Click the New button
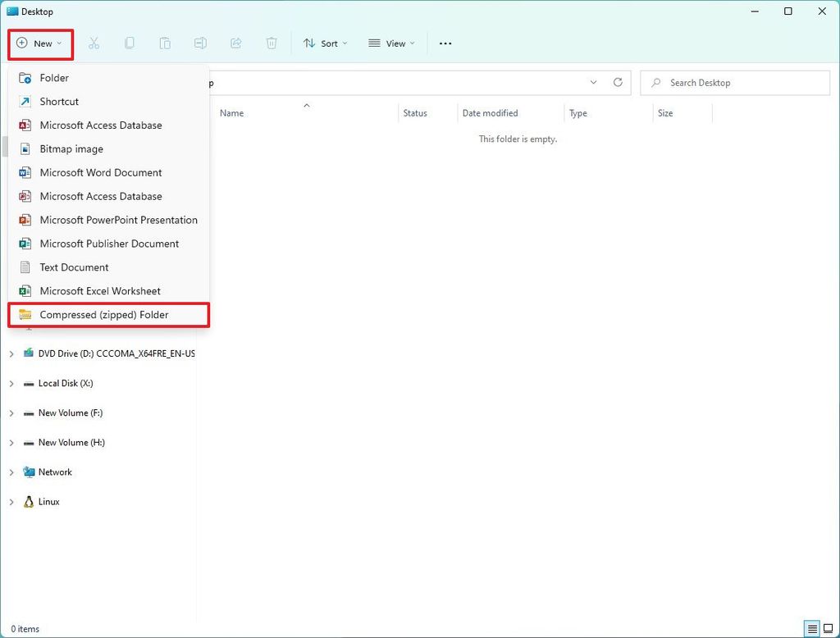The height and width of the screenshot is (638, 840). pos(39,43)
